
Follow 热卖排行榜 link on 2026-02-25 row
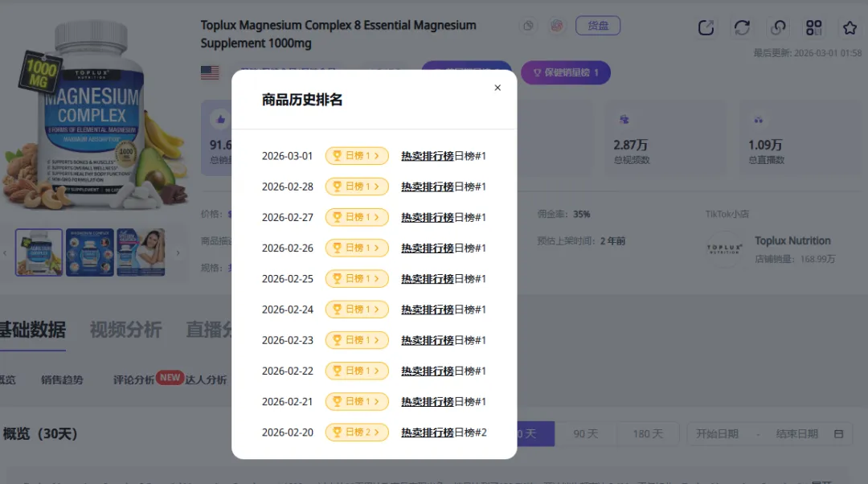428,278
